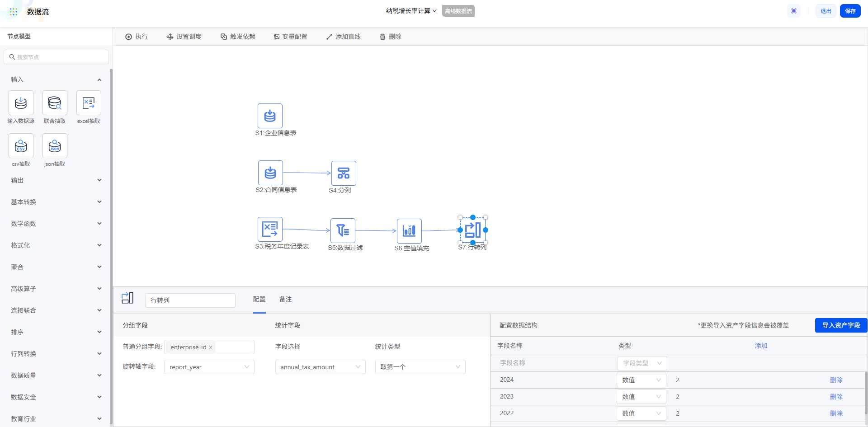Click 删除 link for the 2023 field

836,397
